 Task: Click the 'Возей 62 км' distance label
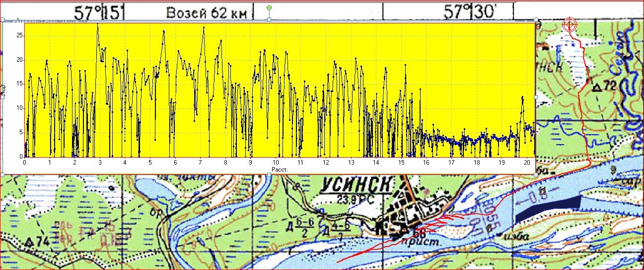click(207, 12)
